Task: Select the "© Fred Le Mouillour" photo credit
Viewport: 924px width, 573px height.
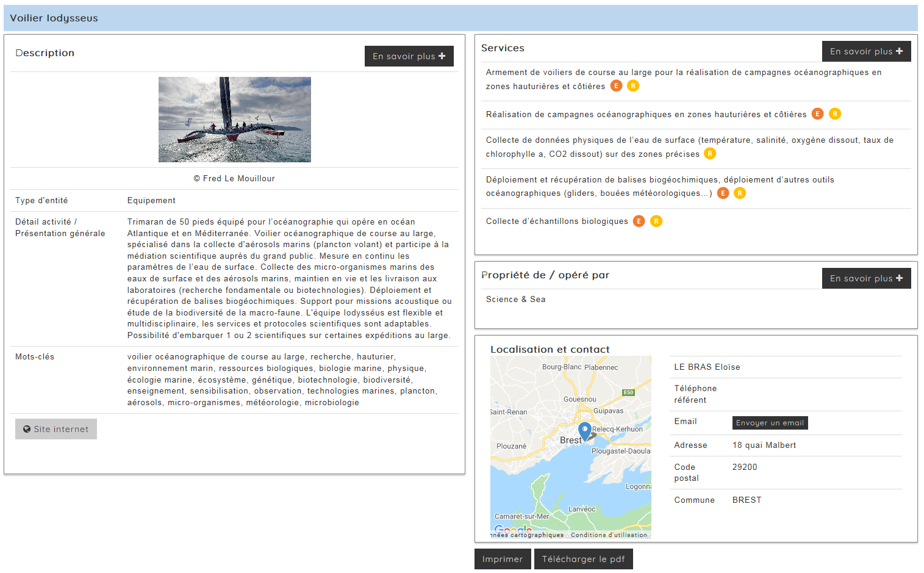Action: 234,179
